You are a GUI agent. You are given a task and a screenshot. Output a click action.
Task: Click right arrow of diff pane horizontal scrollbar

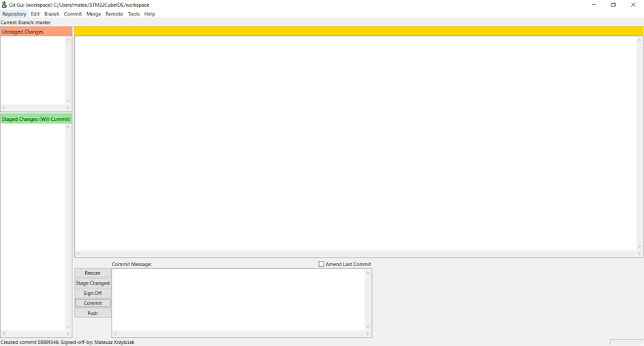(x=639, y=254)
